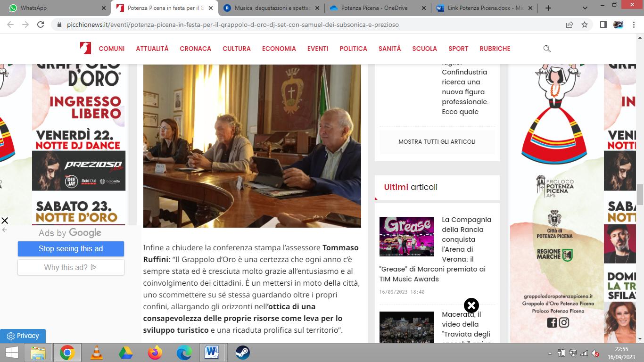Open the Chrome profile avatar

pyautogui.click(x=618, y=25)
